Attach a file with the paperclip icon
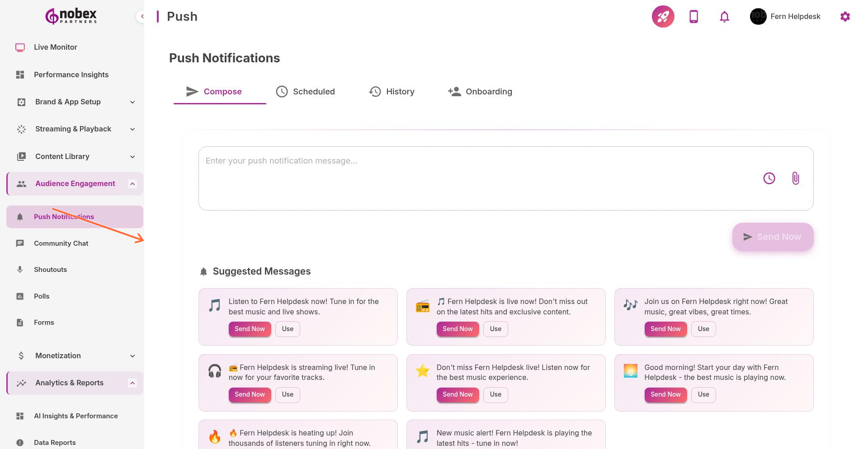 pyautogui.click(x=795, y=178)
